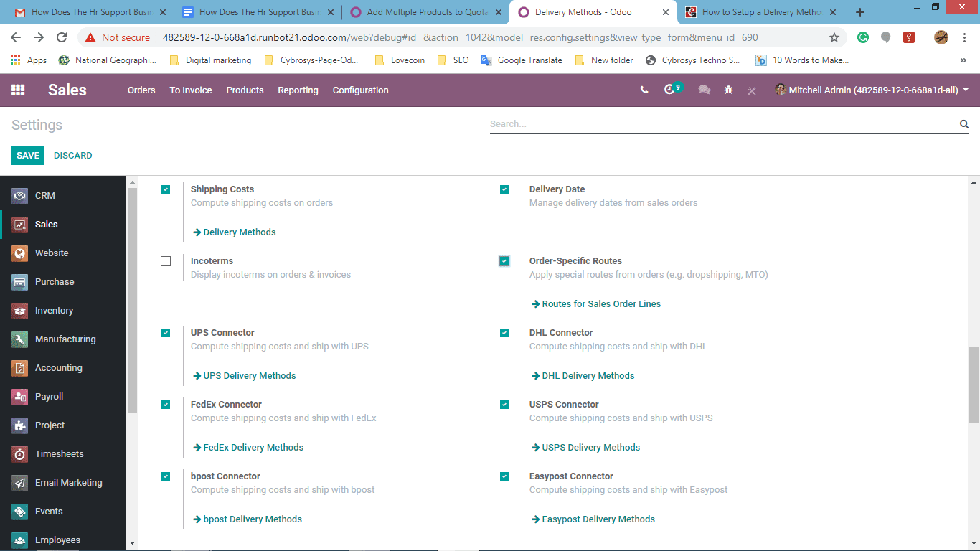Image resolution: width=980 pixels, height=551 pixels.
Task: Click the settings page vertical scrollbar
Action: coord(974,362)
